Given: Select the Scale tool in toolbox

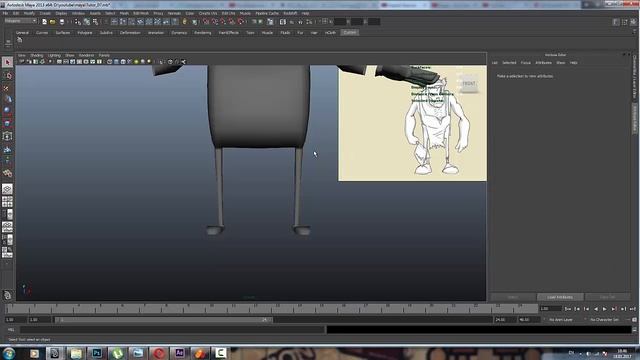Looking at the screenshot, I should [x=7, y=122].
